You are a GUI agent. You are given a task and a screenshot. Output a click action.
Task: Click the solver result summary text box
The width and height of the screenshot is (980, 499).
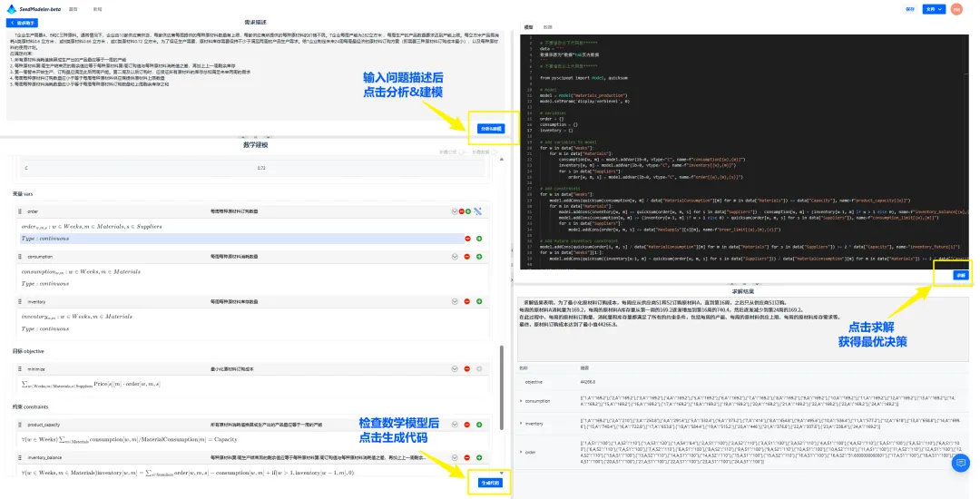click(x=742, y=328)
